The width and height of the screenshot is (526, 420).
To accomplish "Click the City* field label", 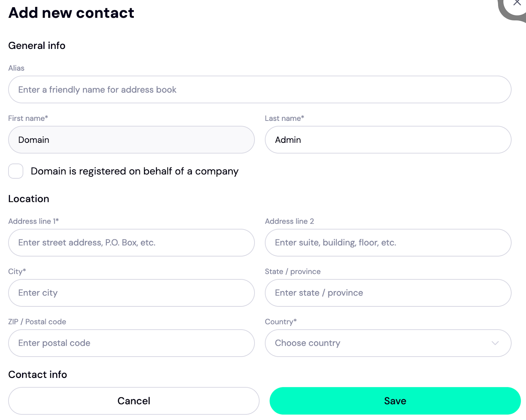I will click(17, 272).
